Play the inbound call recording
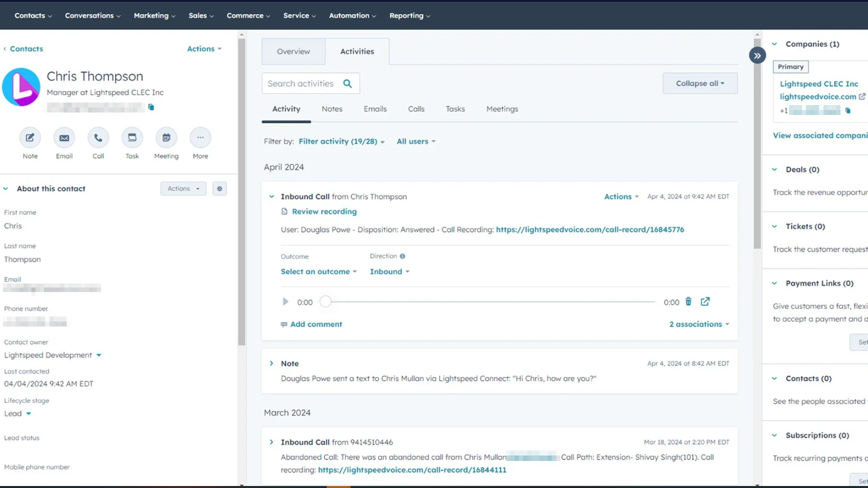868x488 pixels. 285,301
